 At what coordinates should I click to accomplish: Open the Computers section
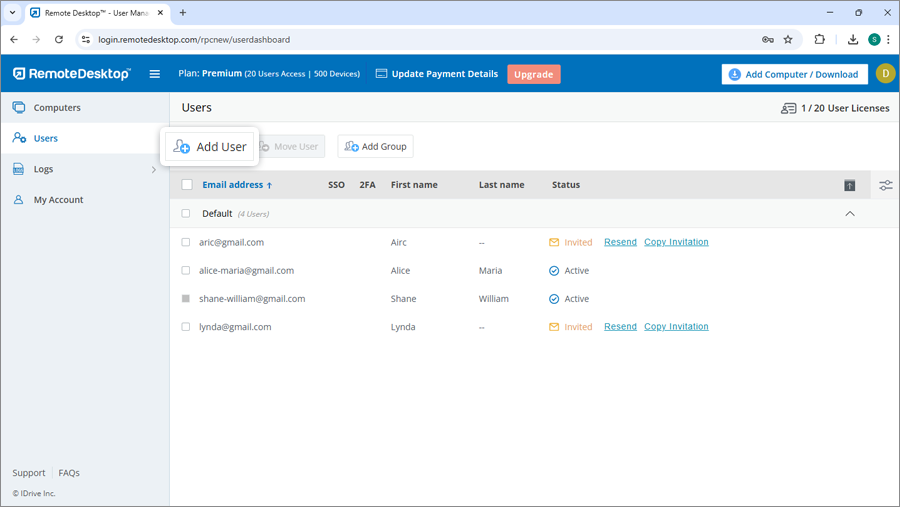click(x=84, y=107)
